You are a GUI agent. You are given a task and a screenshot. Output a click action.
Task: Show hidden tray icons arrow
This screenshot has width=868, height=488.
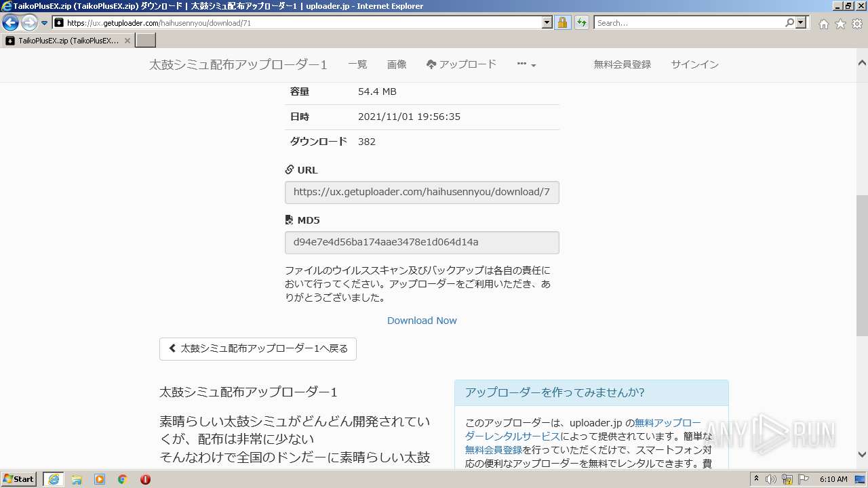(756, 479)
